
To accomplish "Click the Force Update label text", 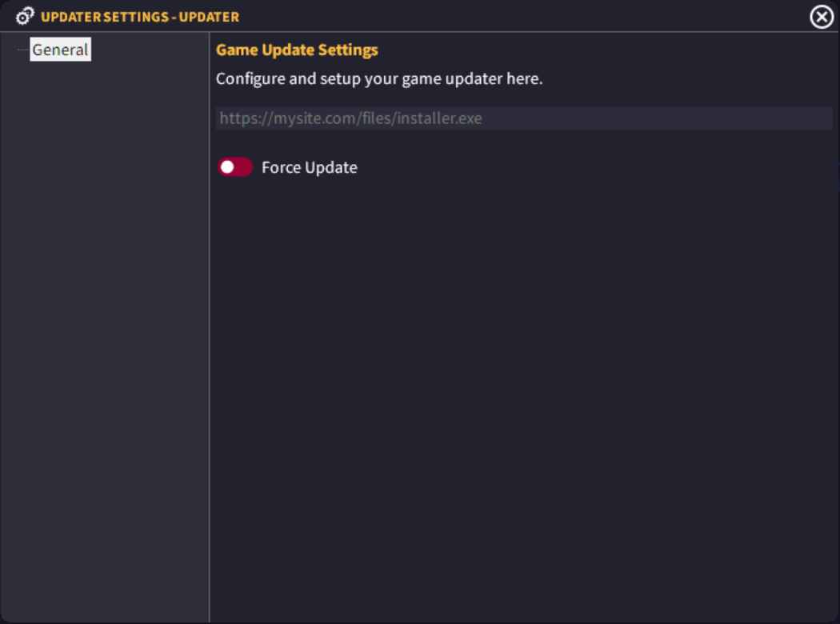I will coord(309,167).
